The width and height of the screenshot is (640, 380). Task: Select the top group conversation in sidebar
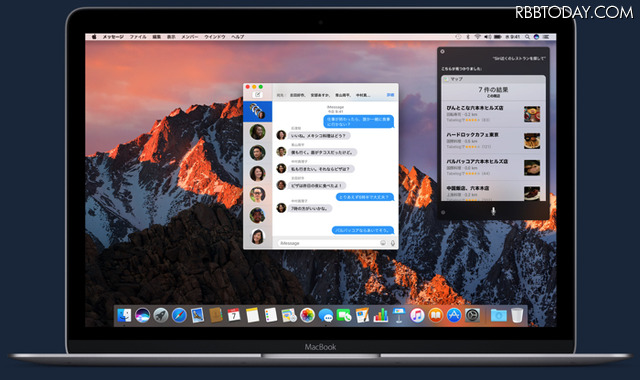[258, 111]
